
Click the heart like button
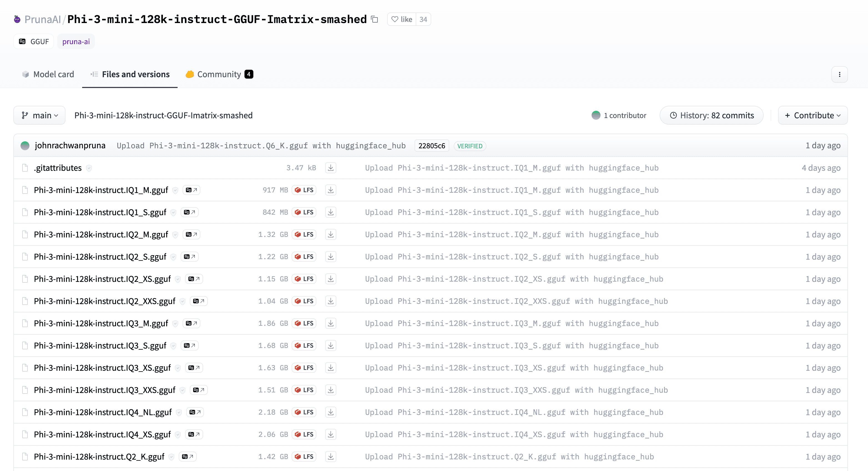(x=402, y=19)
